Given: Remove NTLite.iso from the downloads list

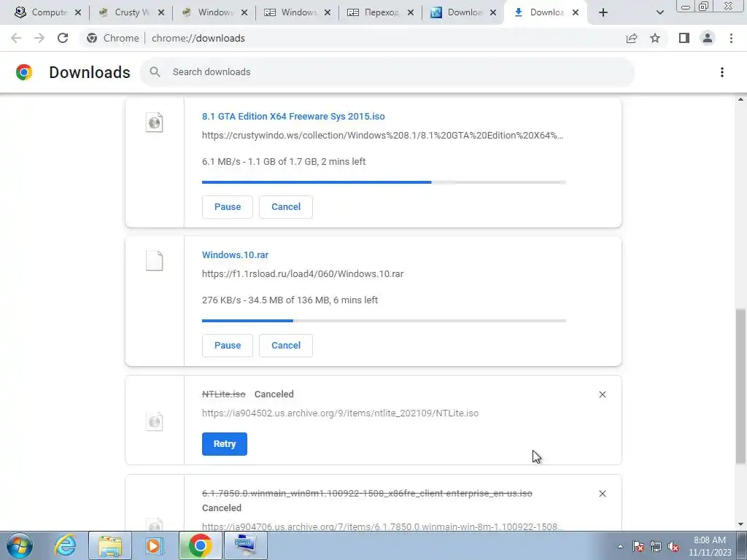Looking at the screenshot, I should click(602, 394).
